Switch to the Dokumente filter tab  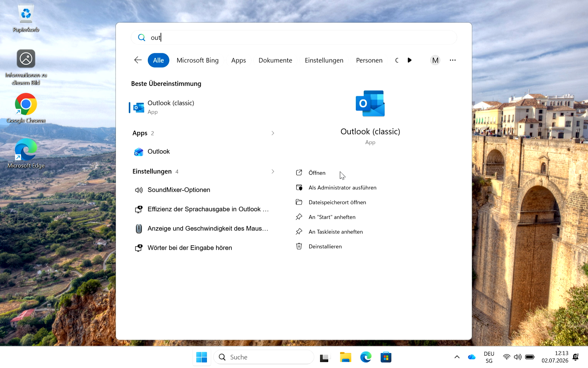tap(275, 60)
